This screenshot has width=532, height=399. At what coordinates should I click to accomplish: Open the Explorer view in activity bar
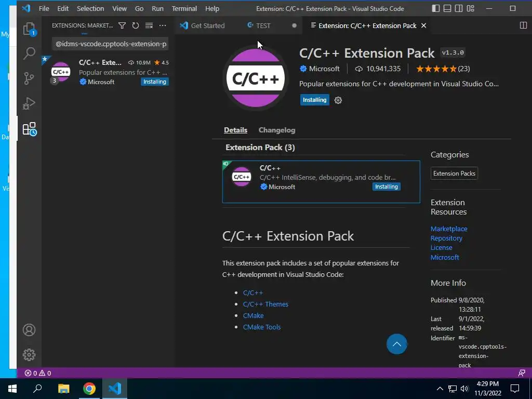[x=29, y=29]
